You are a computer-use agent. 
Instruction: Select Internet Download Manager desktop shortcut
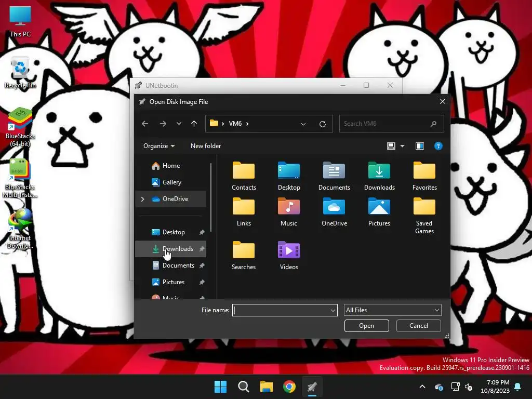pos(20,229)
